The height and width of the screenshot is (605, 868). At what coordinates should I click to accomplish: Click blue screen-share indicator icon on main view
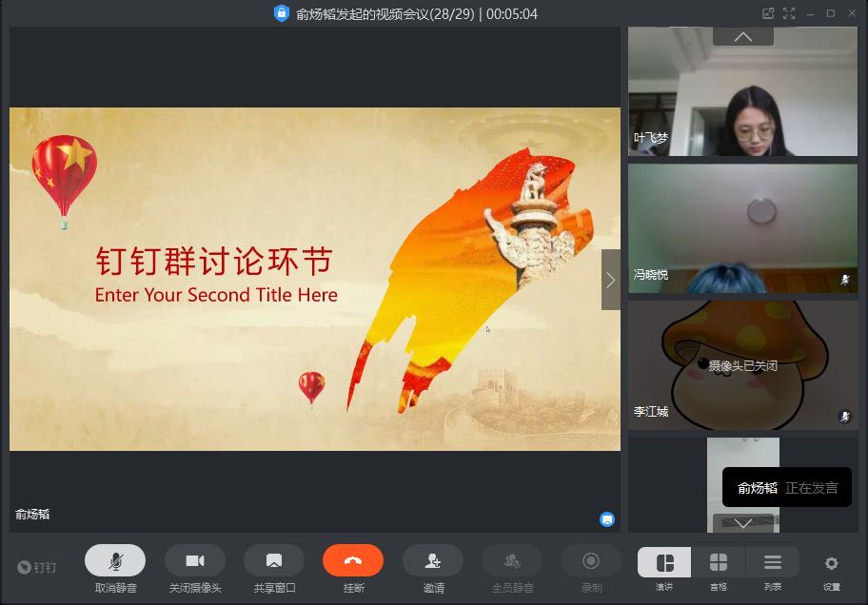pos(606,519)
